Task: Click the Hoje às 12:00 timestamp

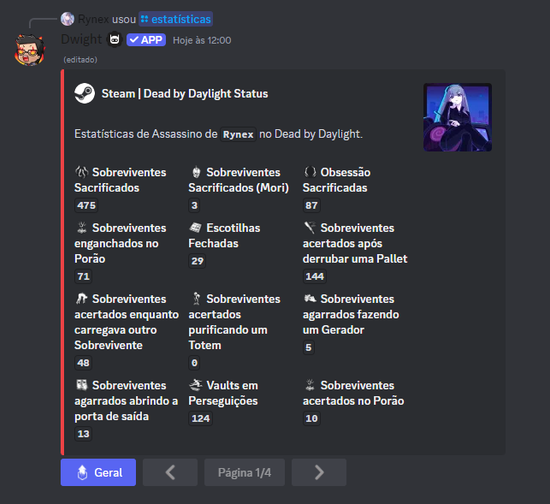Action: (x=202, y=40)
